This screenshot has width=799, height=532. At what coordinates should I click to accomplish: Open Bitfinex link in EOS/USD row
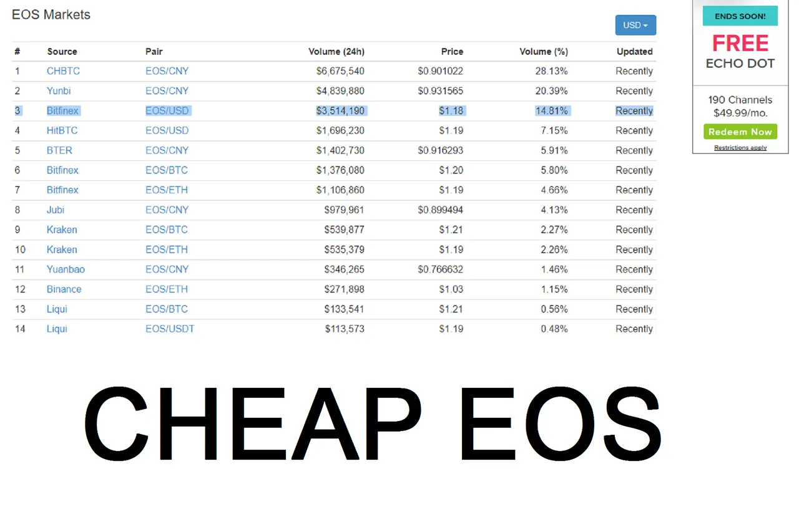click(x=62, y=111)
